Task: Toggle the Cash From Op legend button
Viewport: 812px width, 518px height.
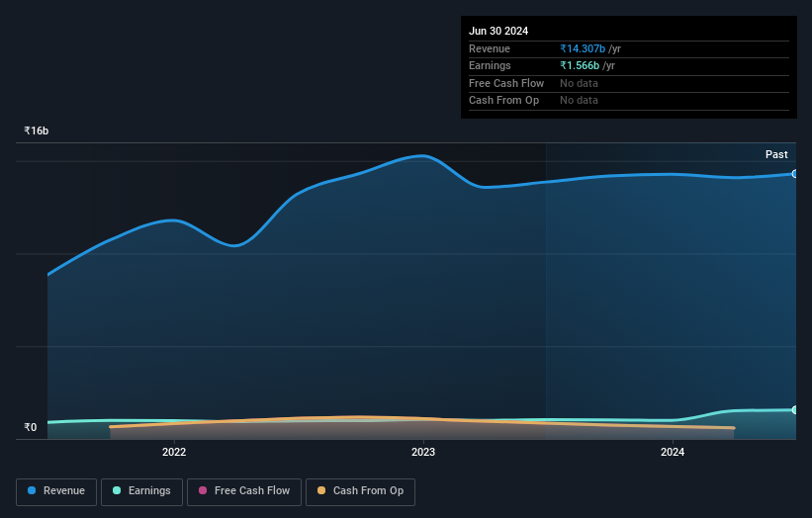Action: point(360,491)
